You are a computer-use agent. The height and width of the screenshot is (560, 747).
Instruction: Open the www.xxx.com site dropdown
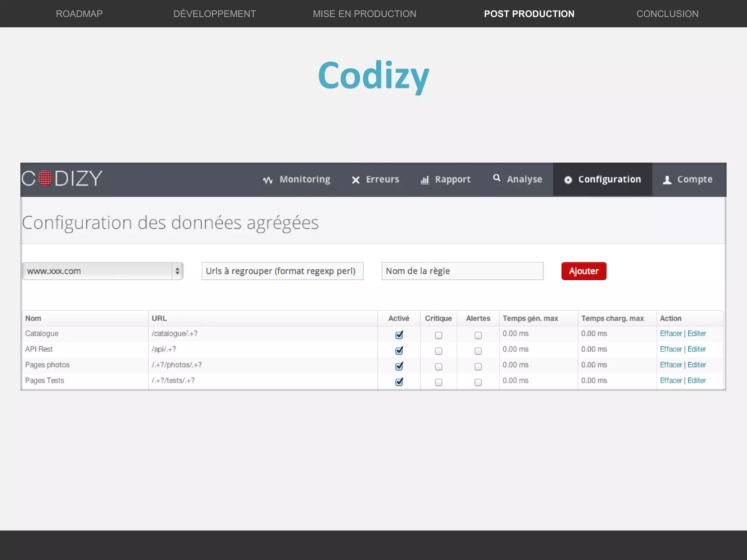click(x=102, y=271)
